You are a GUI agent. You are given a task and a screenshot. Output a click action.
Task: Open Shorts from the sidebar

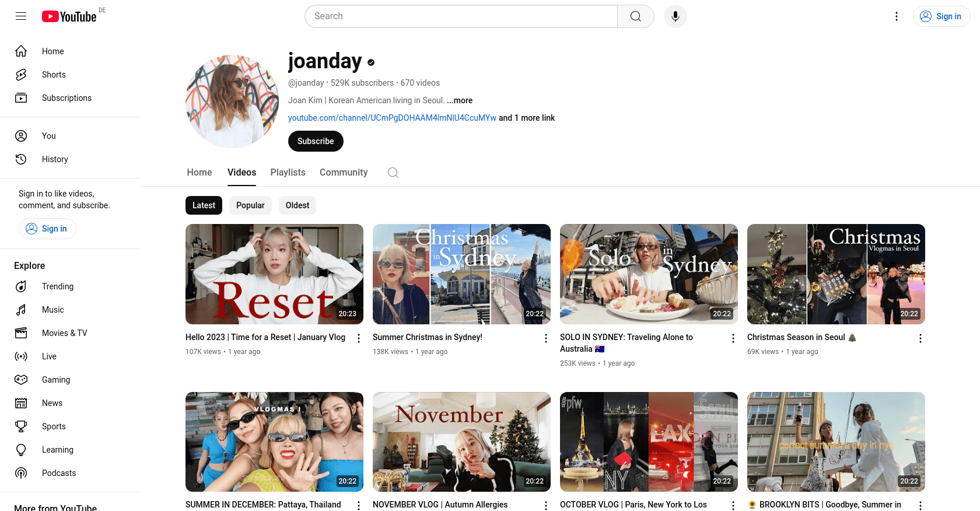click(54, 75)
